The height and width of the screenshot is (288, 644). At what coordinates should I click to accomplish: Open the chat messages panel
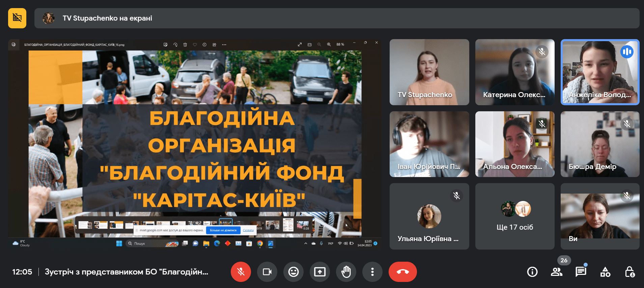point(581,272)
